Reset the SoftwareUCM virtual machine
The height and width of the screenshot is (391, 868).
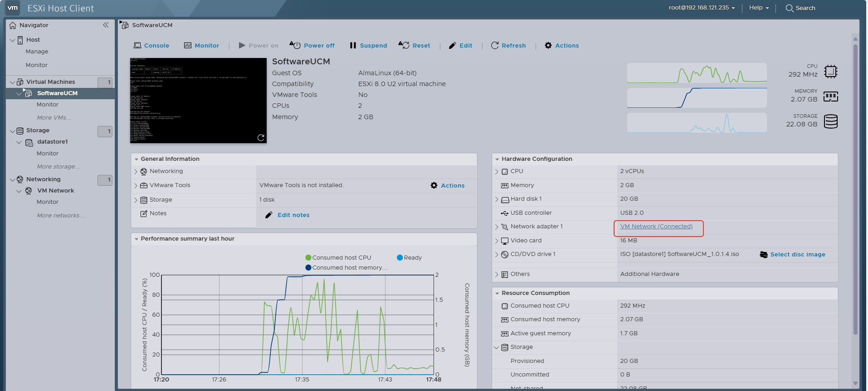pyautogui.click(x=414, y=45)
